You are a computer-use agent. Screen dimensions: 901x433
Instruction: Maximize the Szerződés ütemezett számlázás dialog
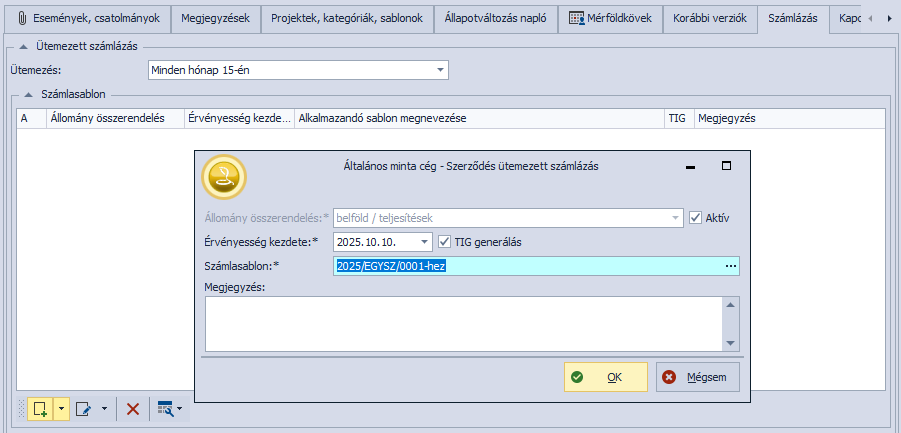coord(727,167)
